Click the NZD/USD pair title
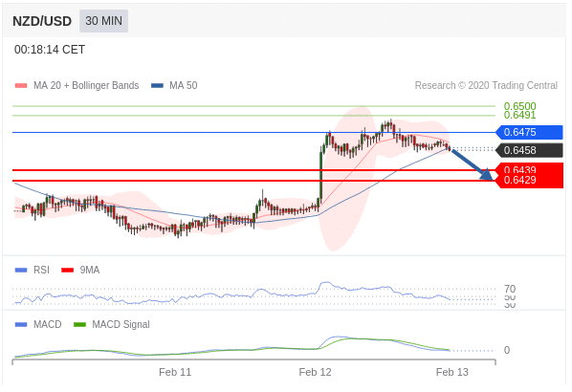 [42, 21]
